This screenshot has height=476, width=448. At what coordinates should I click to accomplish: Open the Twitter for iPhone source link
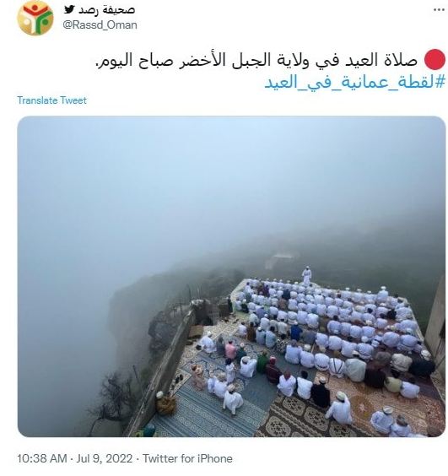click(187, 458)
